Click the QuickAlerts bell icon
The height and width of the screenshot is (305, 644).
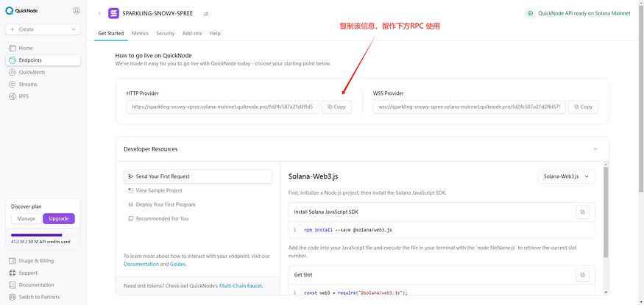point(13,72)
